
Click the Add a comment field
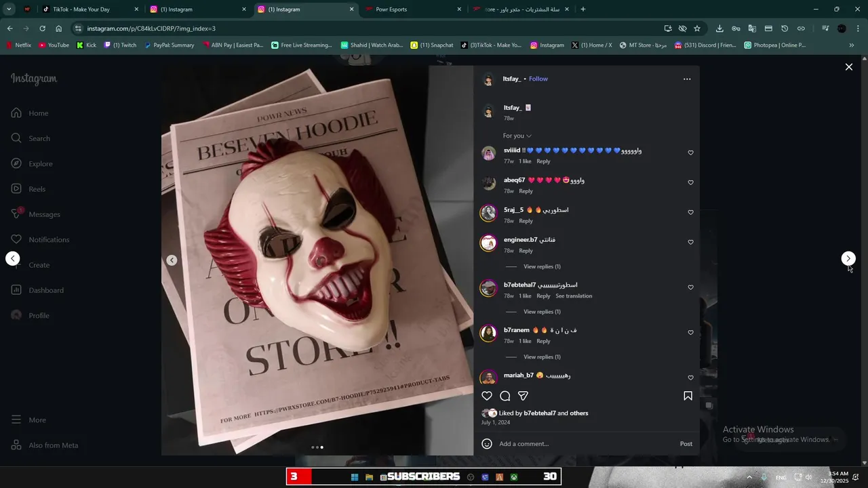pos(587,444)
